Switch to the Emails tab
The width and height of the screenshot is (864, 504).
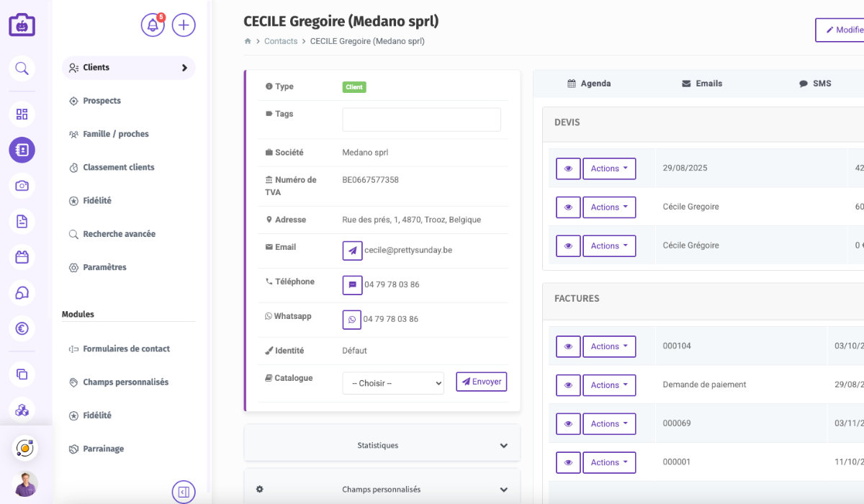coord(701,84)
